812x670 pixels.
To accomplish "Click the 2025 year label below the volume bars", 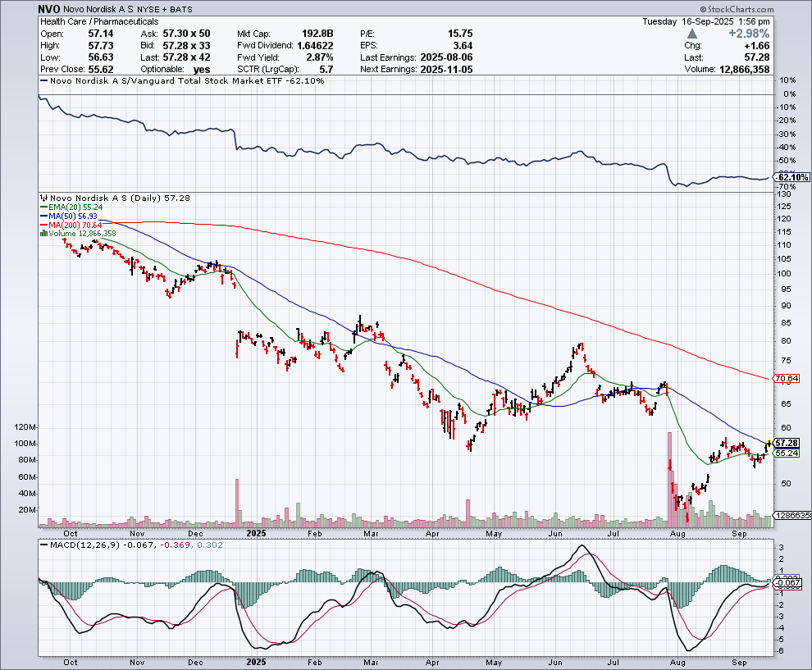I will [x=256, y=533].
